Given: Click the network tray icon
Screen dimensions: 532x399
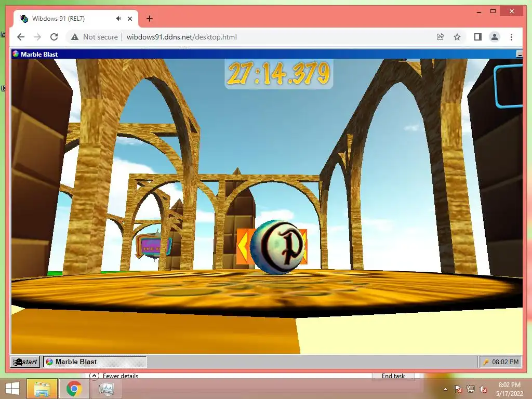Looking at the screenshot, I should [x=471, y=389].
